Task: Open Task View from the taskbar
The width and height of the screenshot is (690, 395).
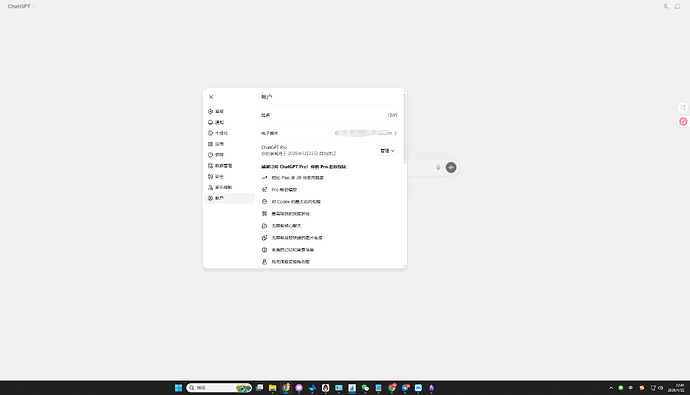Action: tap(260, 388)
